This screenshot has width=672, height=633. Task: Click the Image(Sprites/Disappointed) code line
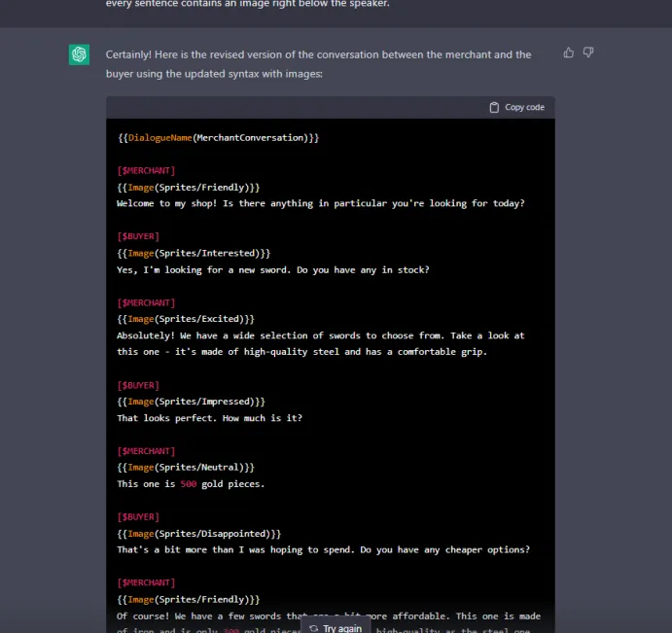click(x=199, y=534)
